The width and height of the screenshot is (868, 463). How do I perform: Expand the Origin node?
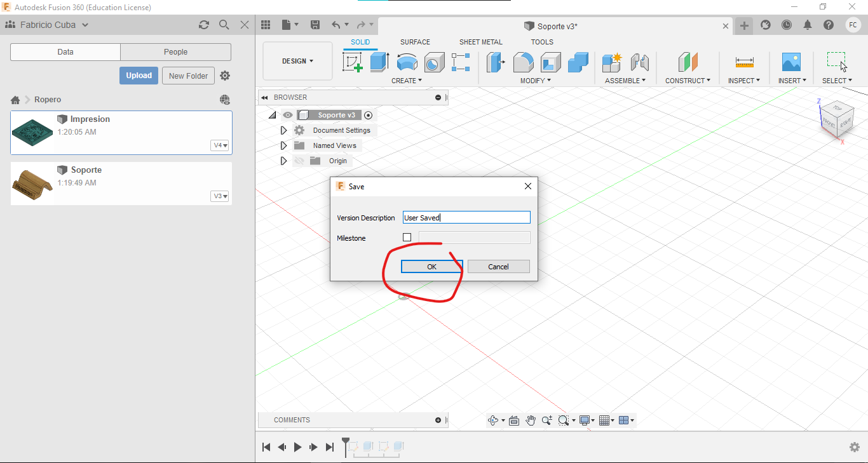point(284,161)
